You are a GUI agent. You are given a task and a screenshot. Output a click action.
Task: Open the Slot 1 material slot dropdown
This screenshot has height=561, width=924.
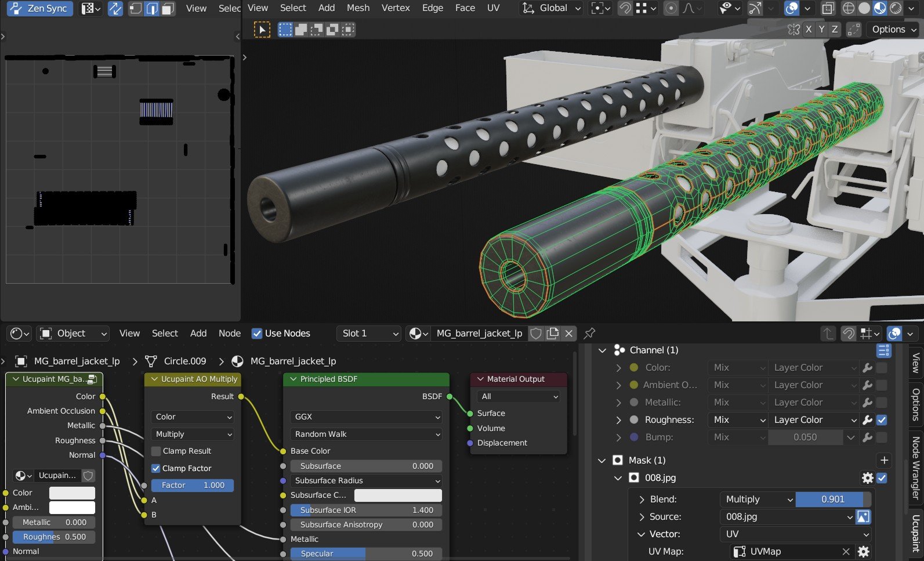tap(369, 334)
